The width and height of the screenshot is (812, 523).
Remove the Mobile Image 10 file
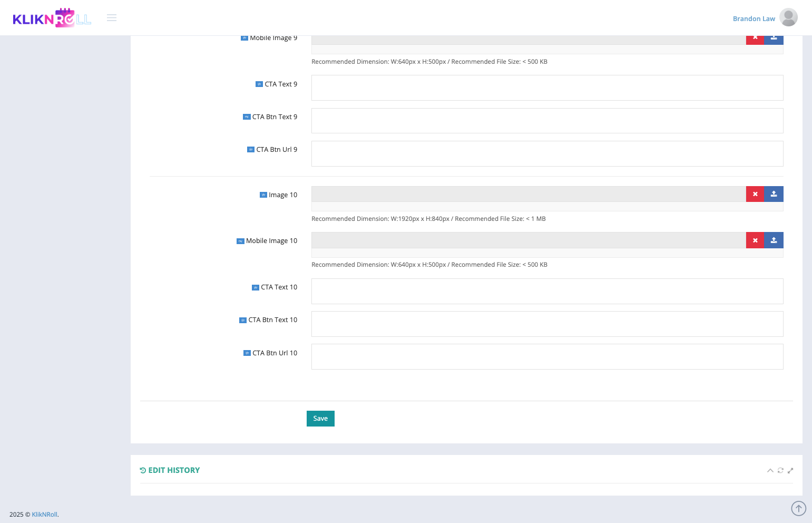pos(755,240)
